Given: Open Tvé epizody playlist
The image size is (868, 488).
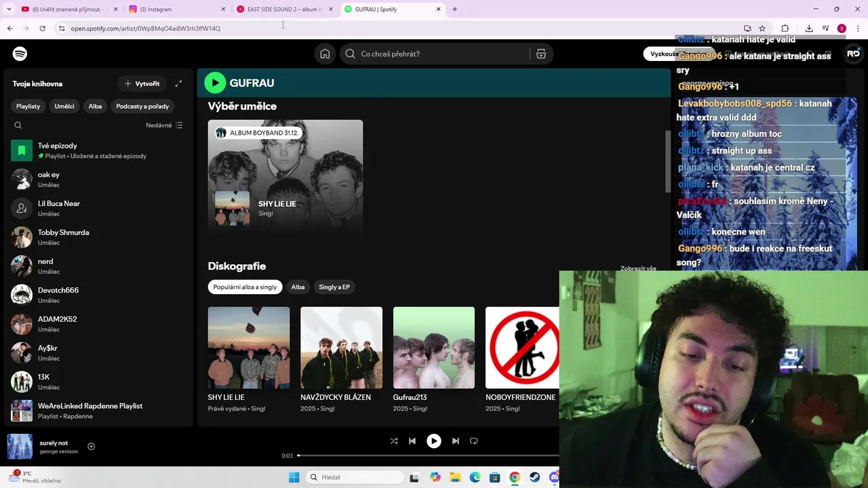Looking at the screenshot, I should 99,150.
